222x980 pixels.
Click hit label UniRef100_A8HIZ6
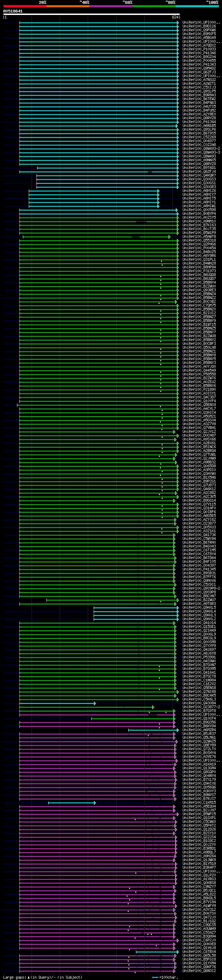click(199, 191)
